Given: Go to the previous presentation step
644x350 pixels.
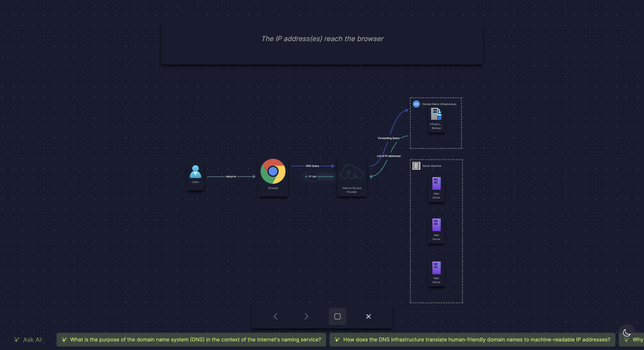Looking at the screenshot, I should [x=276, y=316].
